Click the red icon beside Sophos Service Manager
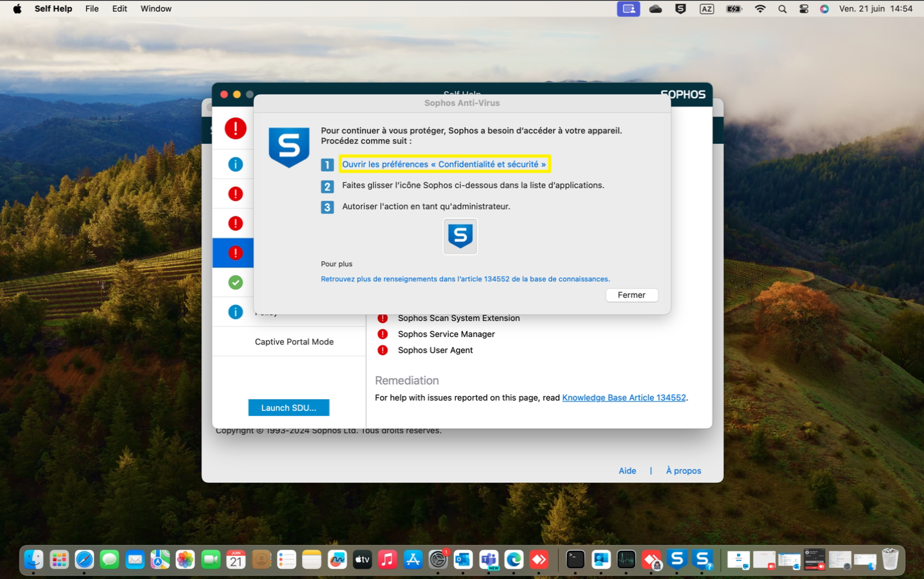This screenshot has width=924, height=579. click(x=383, y=334)
